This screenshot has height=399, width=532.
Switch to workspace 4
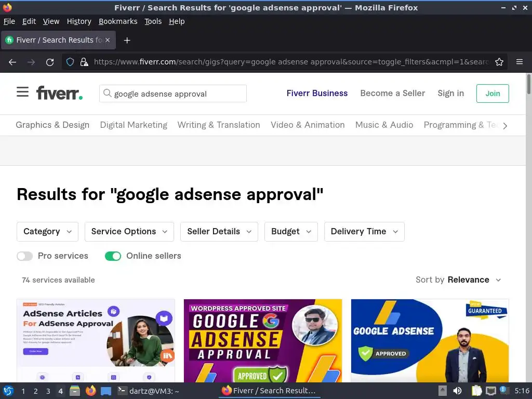pos(60,391)
